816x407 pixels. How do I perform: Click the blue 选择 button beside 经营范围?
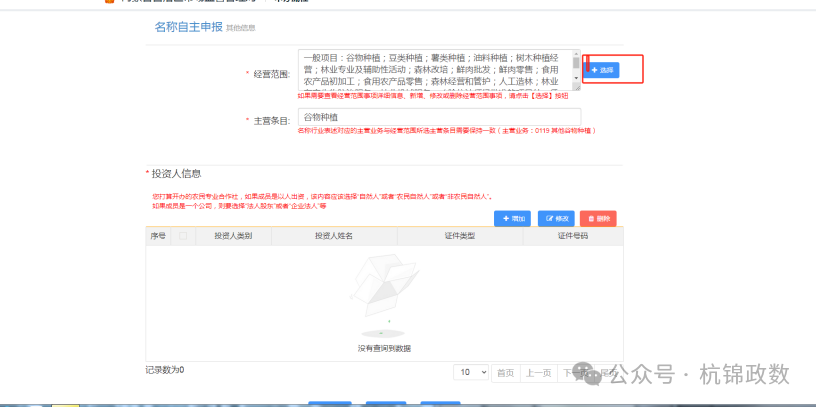pyautogui.click(x=601, y=70)
